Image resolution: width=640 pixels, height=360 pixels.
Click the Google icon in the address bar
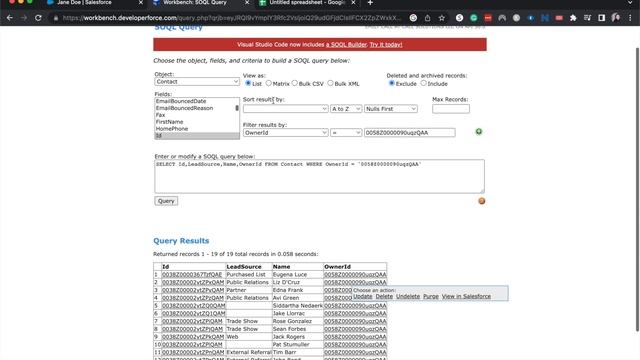click(x=413, y=18)
